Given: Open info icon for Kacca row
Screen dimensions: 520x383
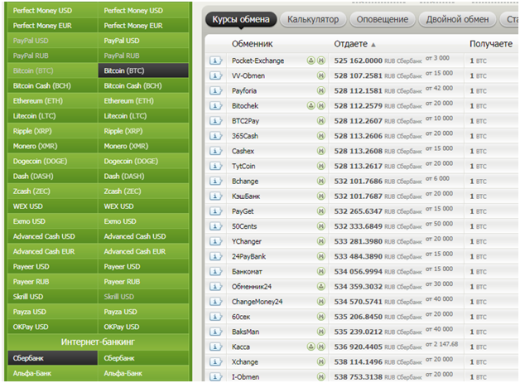Looking at the screenshot, I should click(215, 347).
